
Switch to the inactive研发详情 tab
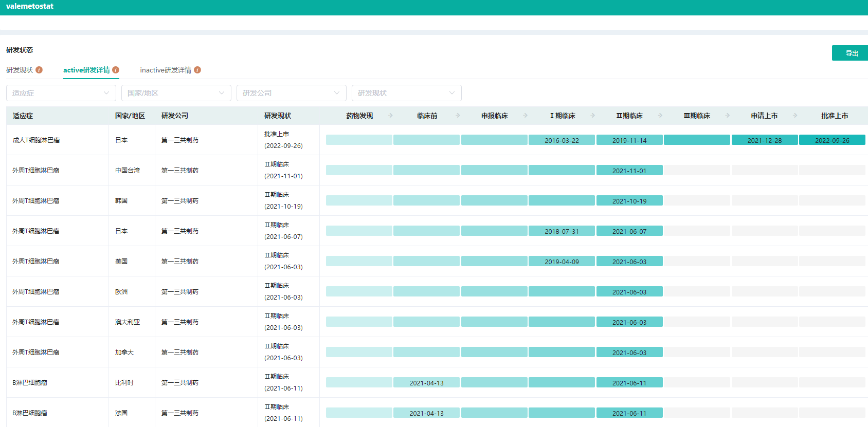pyautogui.click(x=166, y=70)
